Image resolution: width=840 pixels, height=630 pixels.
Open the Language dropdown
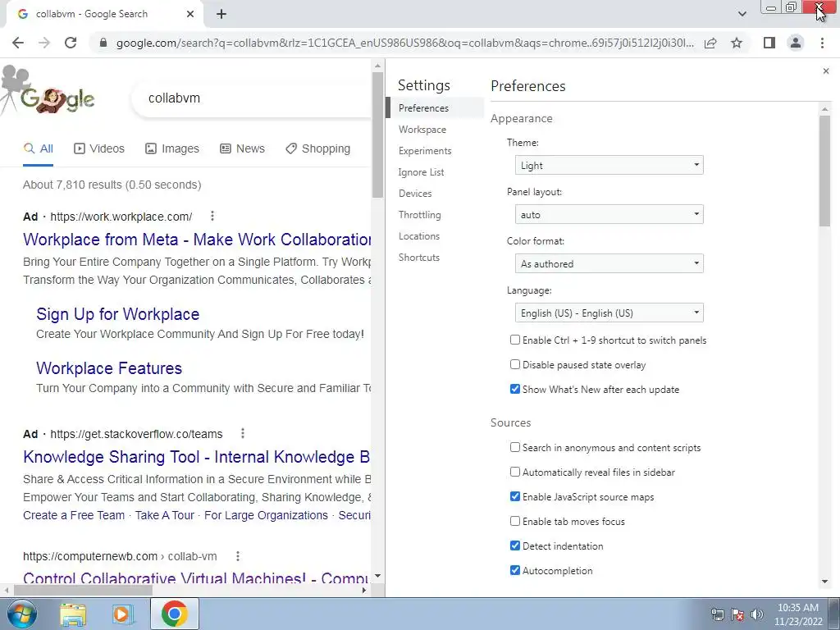coord(609,313)
